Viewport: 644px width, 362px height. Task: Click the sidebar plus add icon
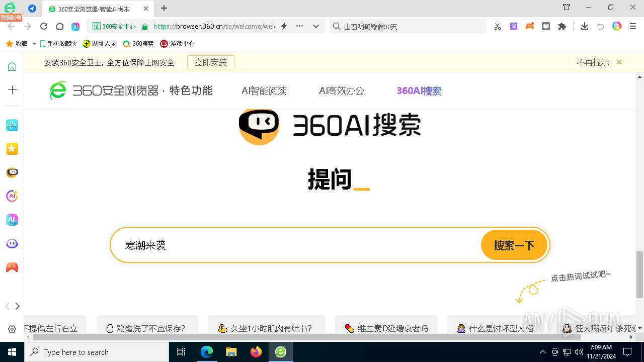click(x=12, y=89)
